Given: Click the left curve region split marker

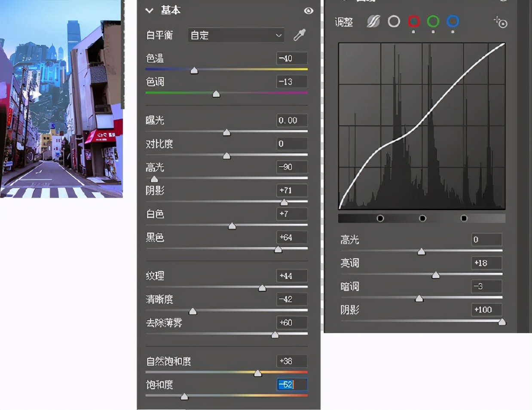Looking at the screenshot, I should pyautogui.click(x=380, y=218).
